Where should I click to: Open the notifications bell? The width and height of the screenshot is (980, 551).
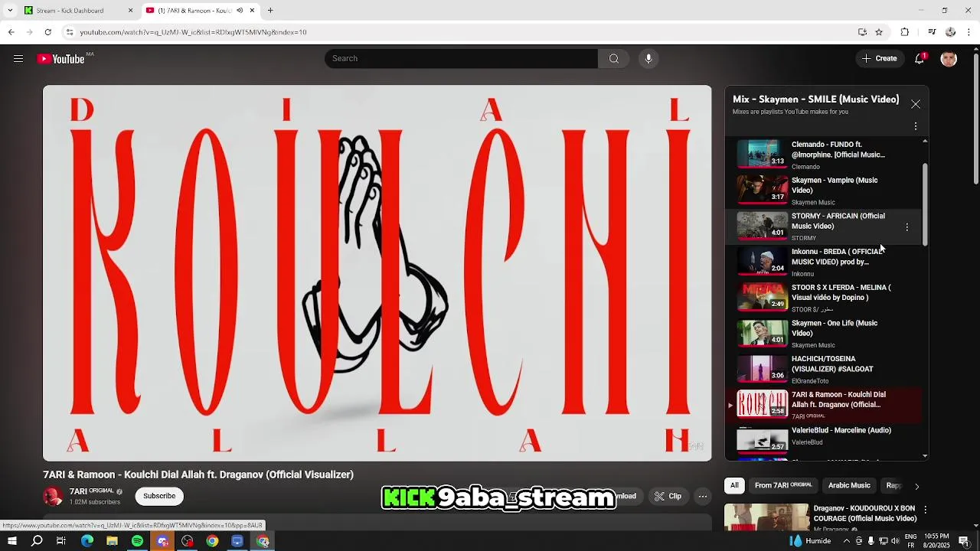[920, 59]
